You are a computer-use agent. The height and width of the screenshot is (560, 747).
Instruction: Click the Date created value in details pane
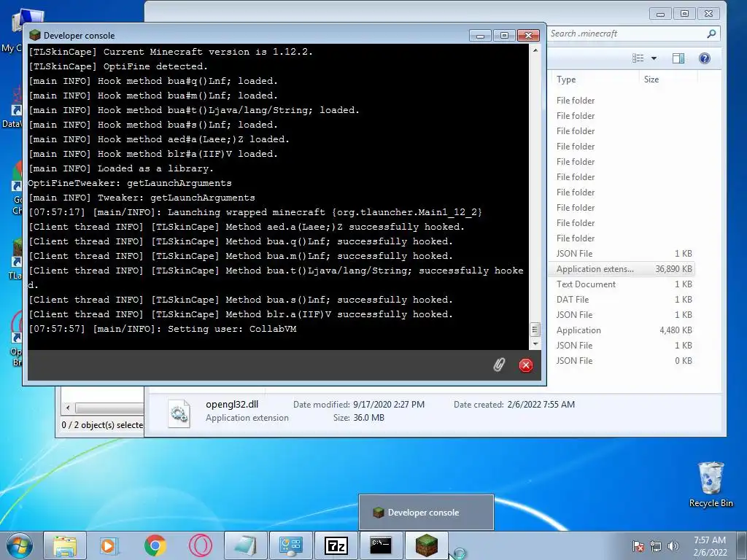[x=541, y=405]
